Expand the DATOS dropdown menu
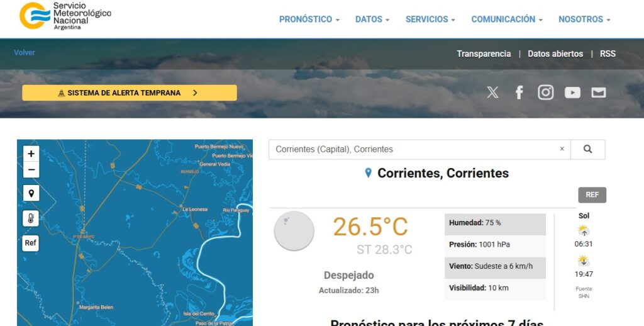 pos(372,20)
